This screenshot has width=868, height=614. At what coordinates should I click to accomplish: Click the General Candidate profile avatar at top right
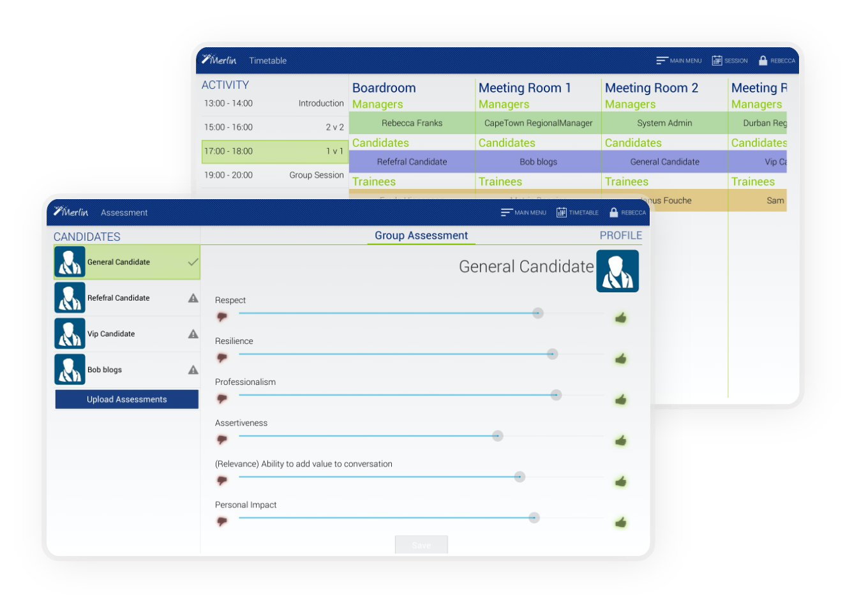pyautogui.click(x=617, y=271)
